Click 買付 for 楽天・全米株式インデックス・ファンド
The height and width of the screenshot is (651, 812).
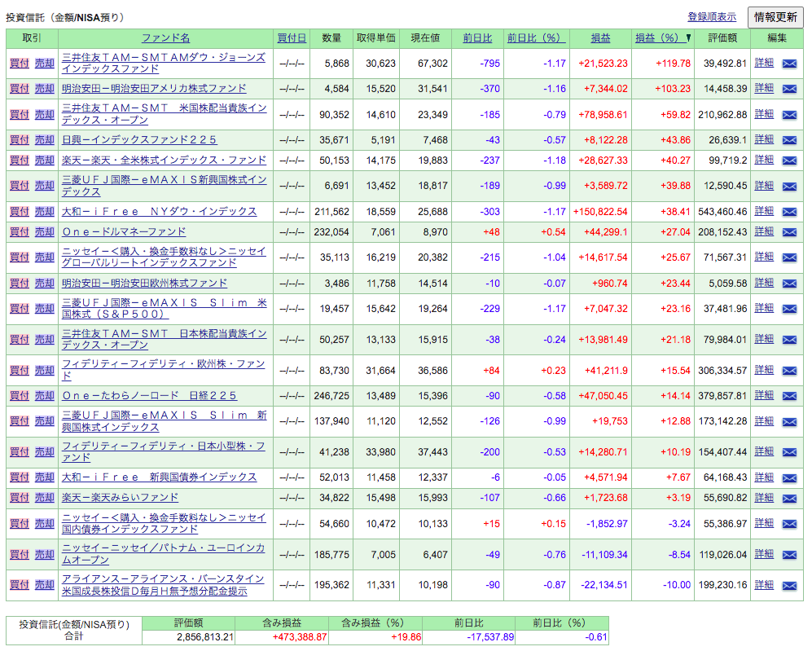(x=20, y=160)
